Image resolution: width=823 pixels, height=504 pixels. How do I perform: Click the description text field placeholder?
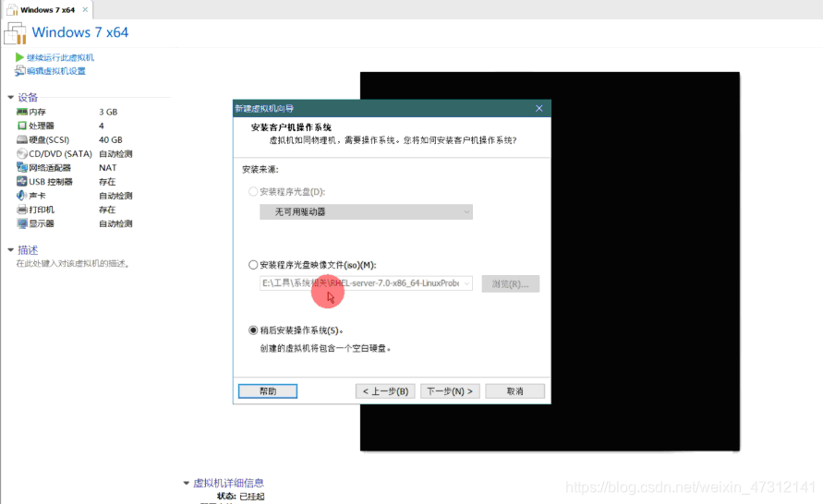click(x=73, y=263)
